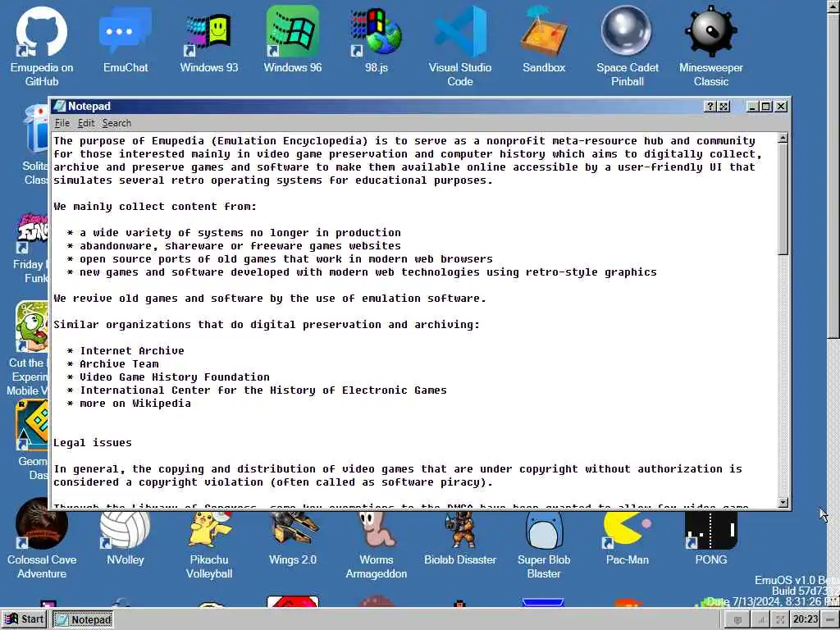Open Visual Studio Code icon

click(459, 46)
